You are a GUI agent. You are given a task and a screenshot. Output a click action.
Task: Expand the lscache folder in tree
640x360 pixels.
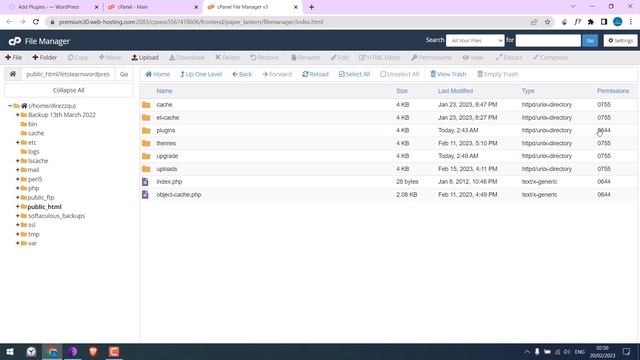pos(18,161)
